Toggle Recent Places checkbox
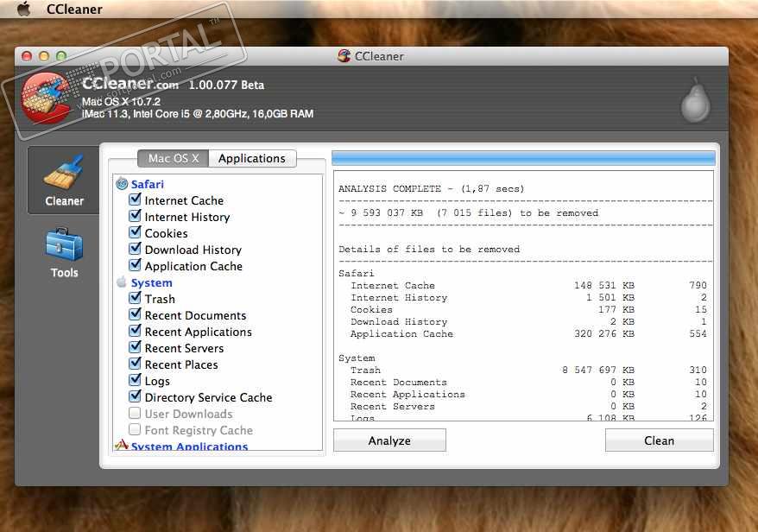 pos(135,364)
